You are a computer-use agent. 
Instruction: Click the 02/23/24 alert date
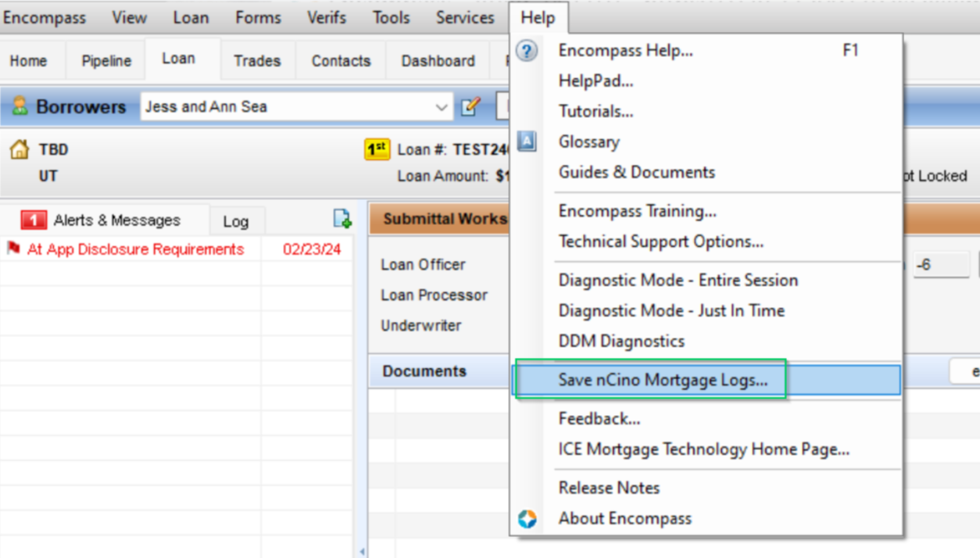[312, 249]
